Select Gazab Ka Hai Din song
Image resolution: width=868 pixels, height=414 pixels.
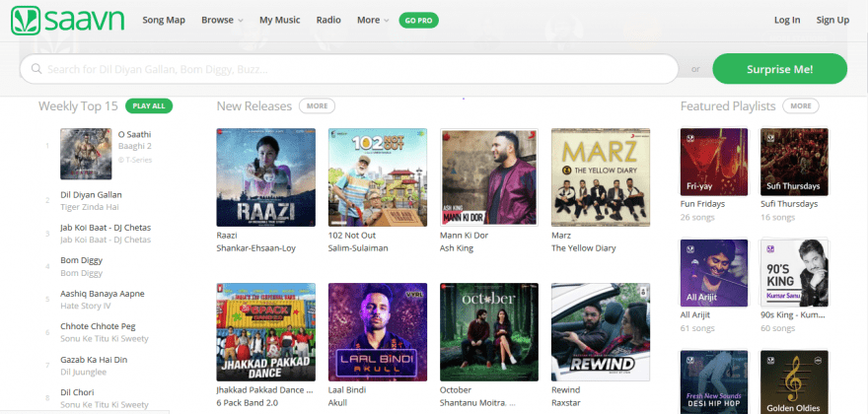pos(94,359)
